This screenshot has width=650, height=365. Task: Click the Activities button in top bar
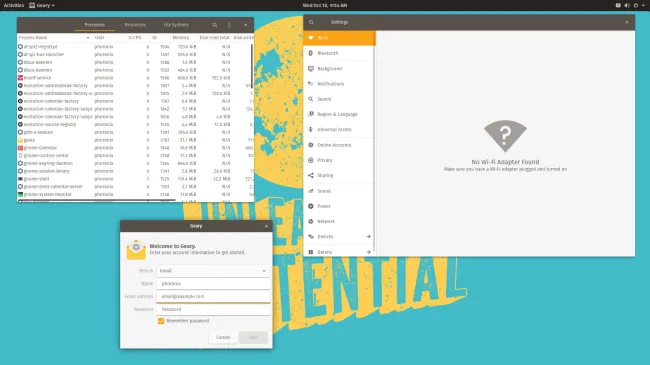(14, 5)
